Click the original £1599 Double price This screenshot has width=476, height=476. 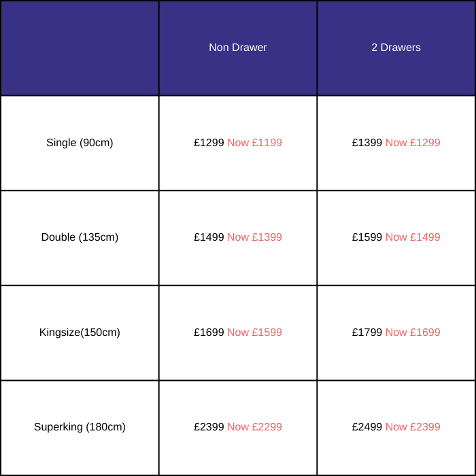click(367, 237)
